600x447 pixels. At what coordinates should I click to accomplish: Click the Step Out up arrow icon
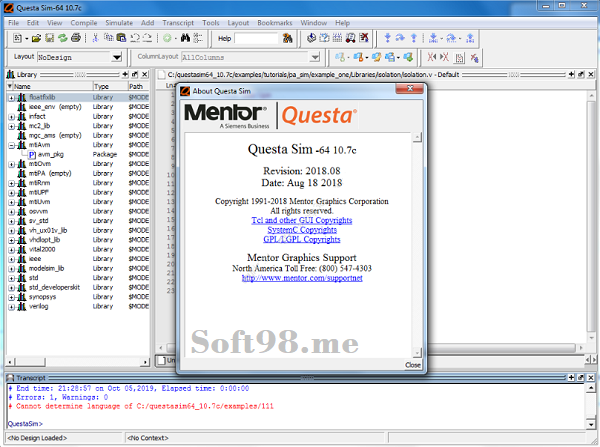(414, 38)
